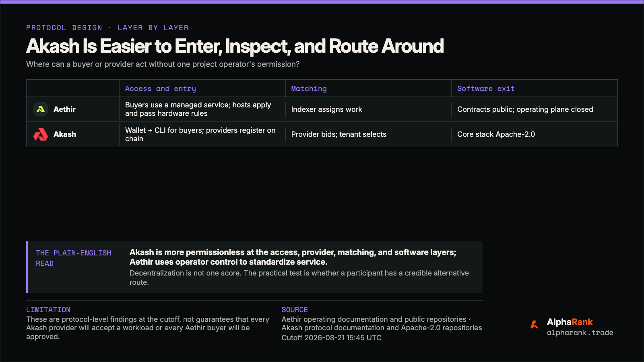The width and height of the screenshot is (644, 362).
Task: Click 'Decentralization is not one score' sentence
Action: point(299,278)
